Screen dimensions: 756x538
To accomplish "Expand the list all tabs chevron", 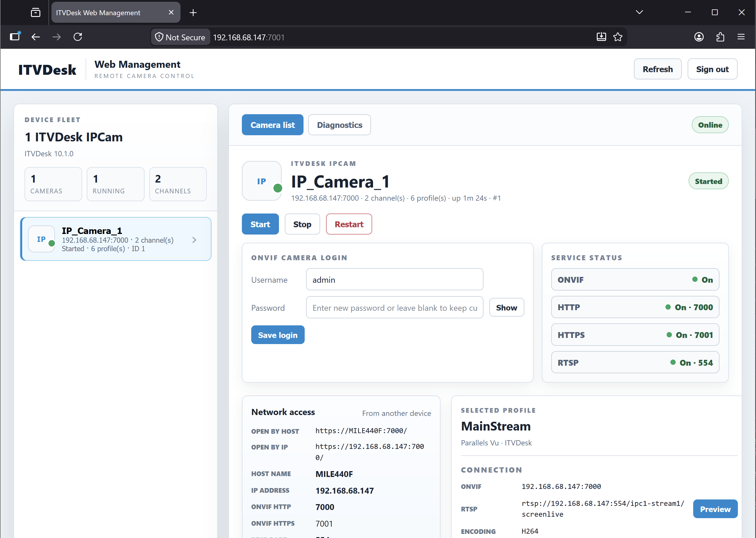I will pyautogui.click(x=639, y=12).
